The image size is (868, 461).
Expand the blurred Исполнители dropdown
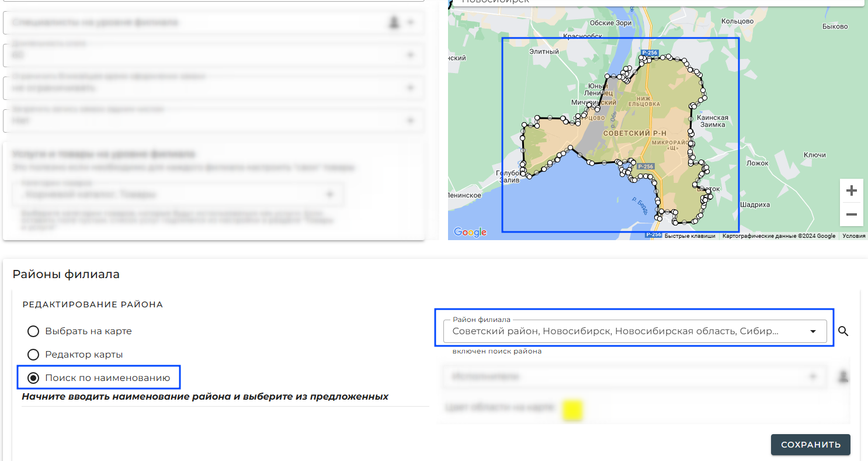pyautogui.click(x=635, y=377)
